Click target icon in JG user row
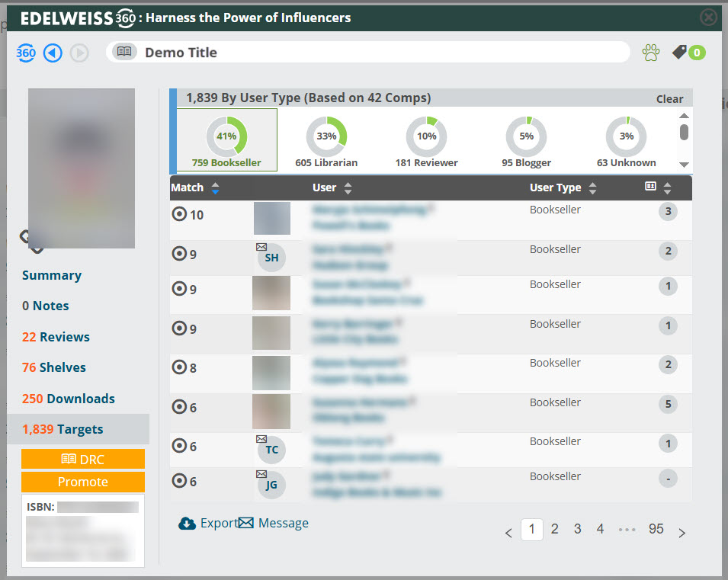Viewport: 728px width, 580px height. tap(179, 481)
